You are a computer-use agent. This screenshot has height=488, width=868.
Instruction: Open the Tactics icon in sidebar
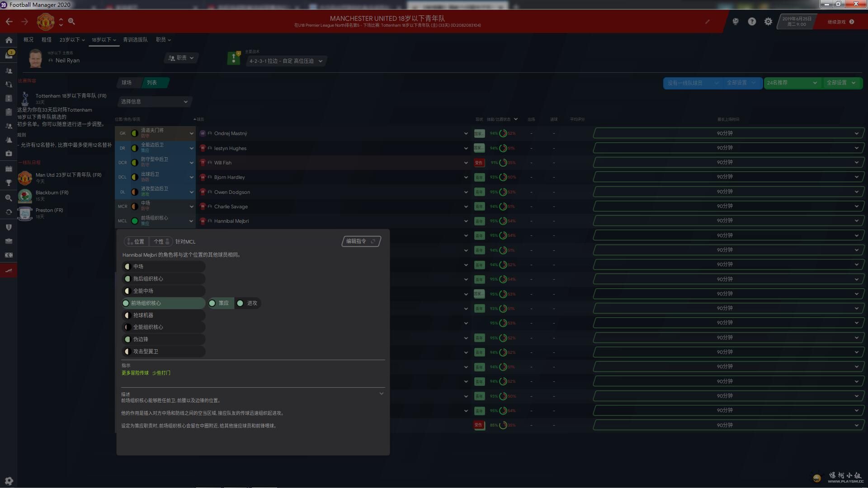9,99
